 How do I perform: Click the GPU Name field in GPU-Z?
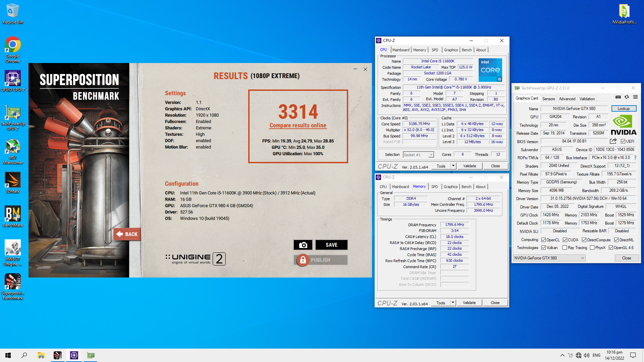[x=574, y=109]
